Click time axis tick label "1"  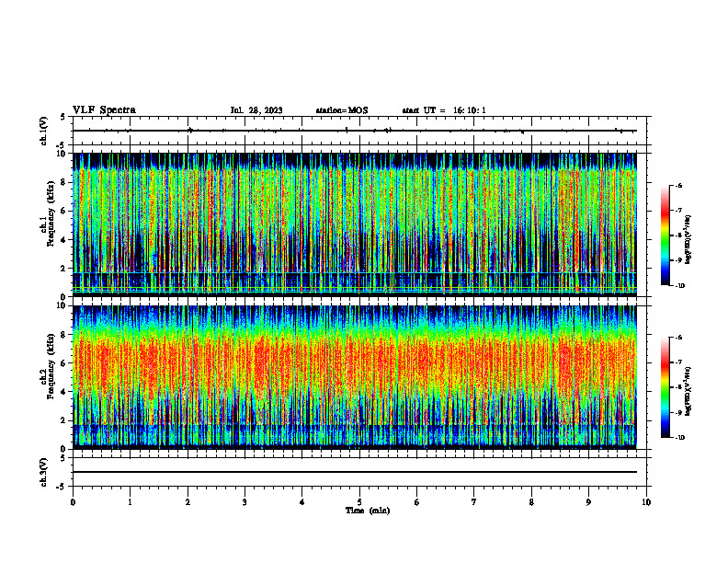pyautogui.click(x=130, y=502)
